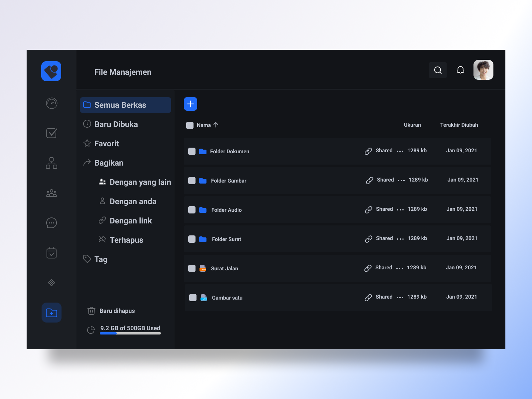This screenshot has width=532, height=399.
Task: Tick the checkbox next to Surat Jalan
Action: pyautogui.click(x=192, y=268)
